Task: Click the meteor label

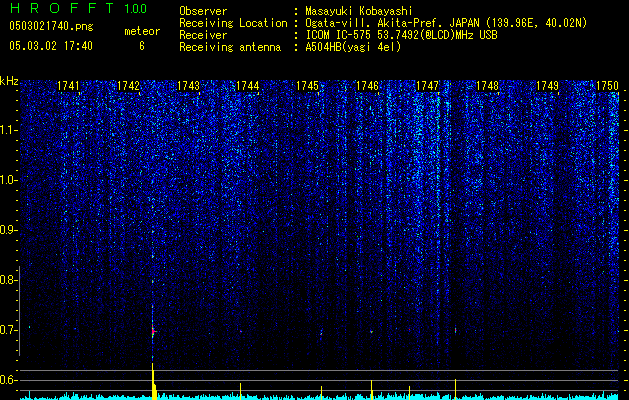Action: pos(142,31)
